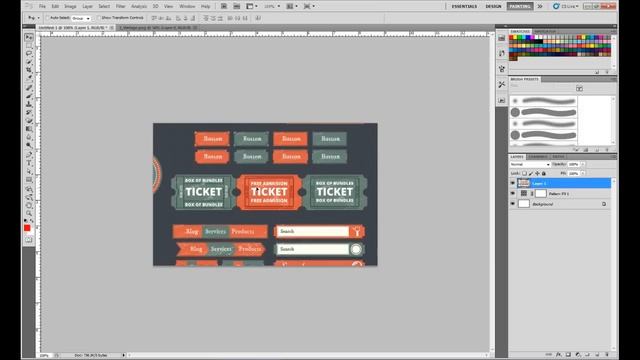Select the Brush tool
This screenshot has width=640, height=360.
(x=29, y=96)
